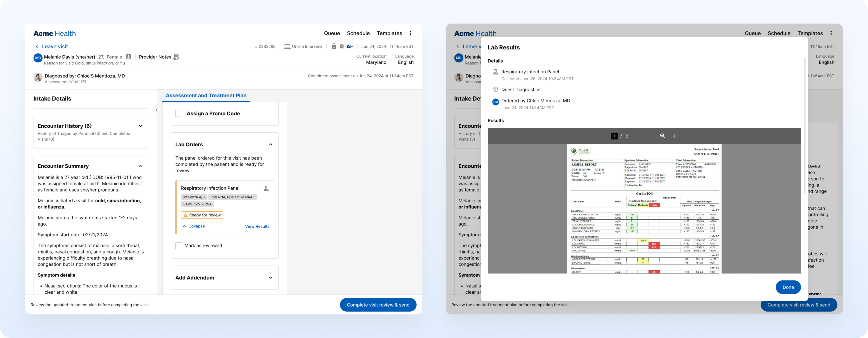Zoom out the PDF with minus icon
The width and height of the screenshot is (868, 338).
651,136
